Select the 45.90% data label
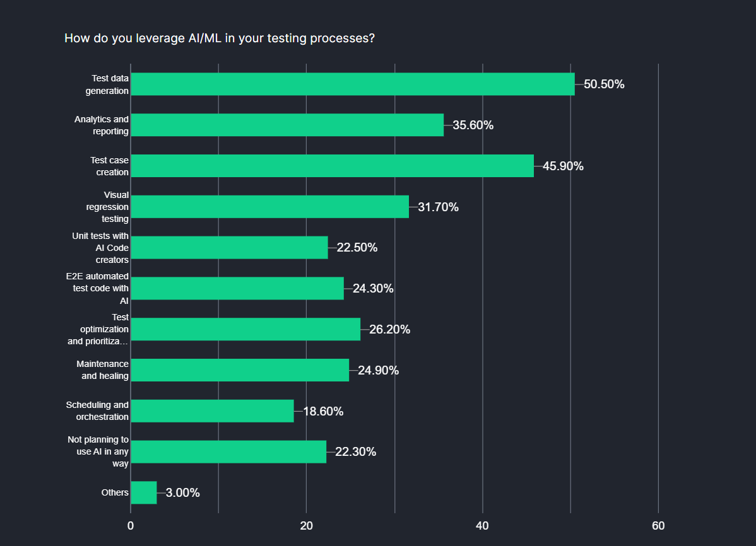 tap(563, 166)
